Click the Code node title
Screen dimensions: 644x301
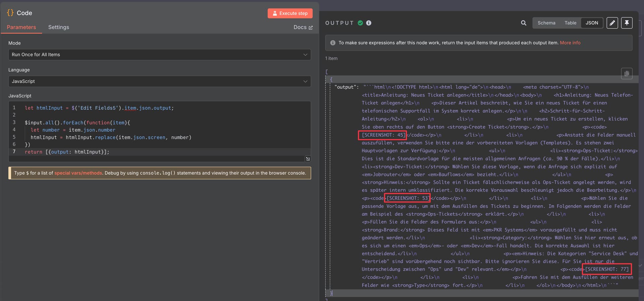pyautogui.click(x=24, y=13)
